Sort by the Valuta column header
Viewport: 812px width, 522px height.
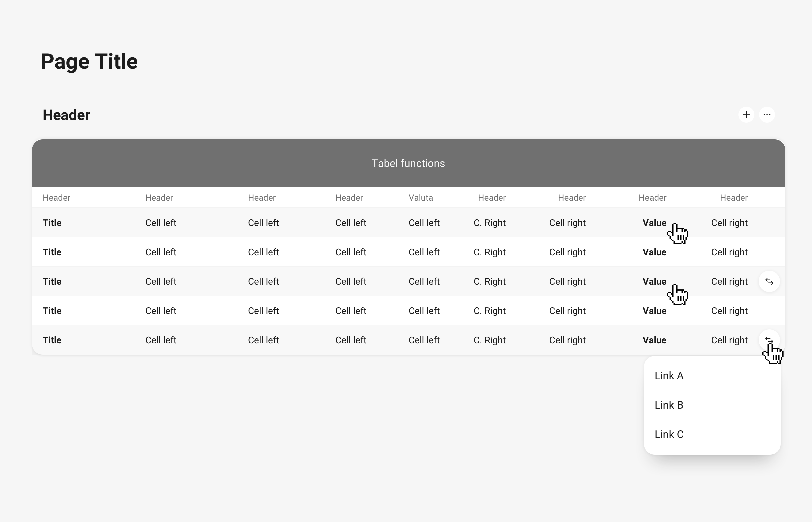[x=421, y=197]
